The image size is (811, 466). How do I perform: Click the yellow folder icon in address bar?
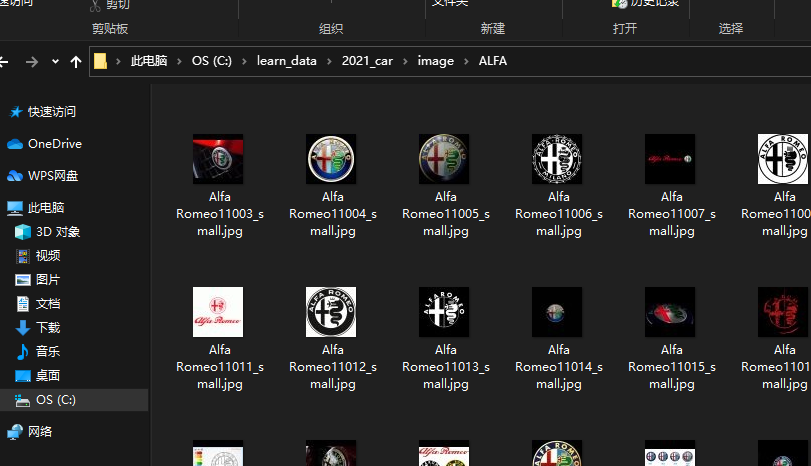(x=100, y=61)
